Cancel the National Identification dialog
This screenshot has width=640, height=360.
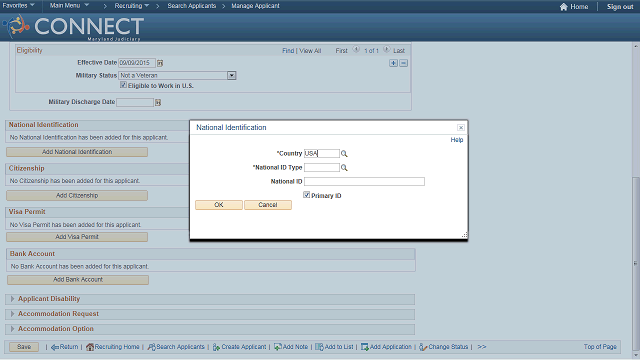tap(268, 205)
